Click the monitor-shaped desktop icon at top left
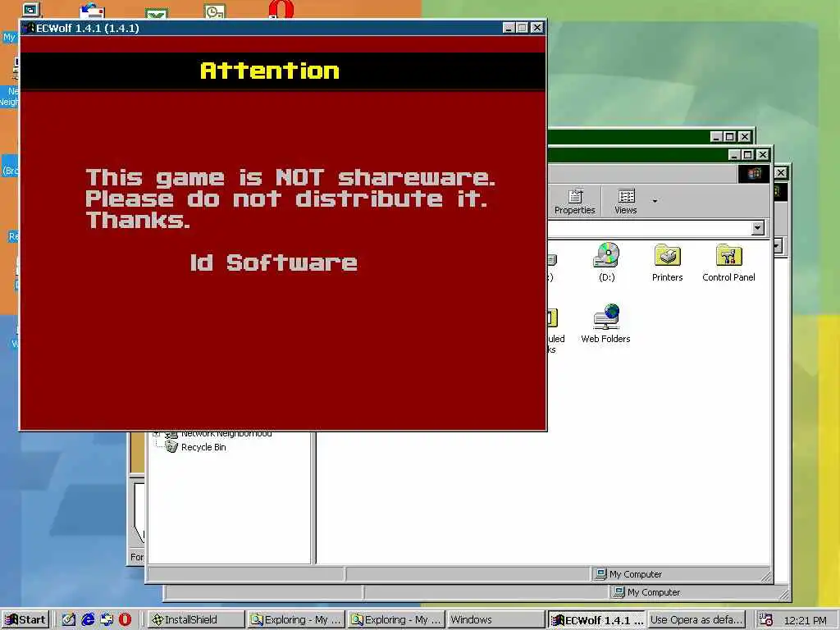Screen dimensions: 840x630 (31, 10)
